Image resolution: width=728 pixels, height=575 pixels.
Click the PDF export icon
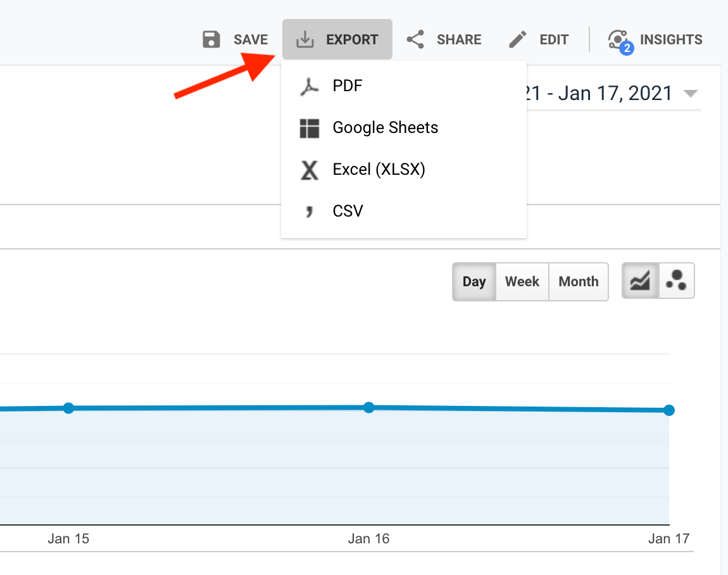tap(310, 85)
